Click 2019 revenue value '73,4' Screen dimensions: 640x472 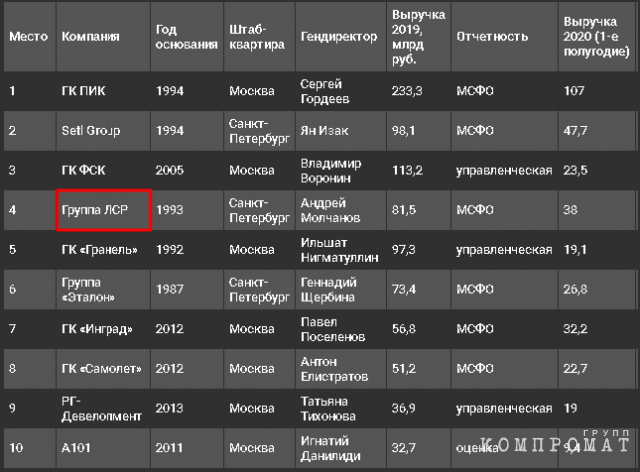click(x=404, y=289)
